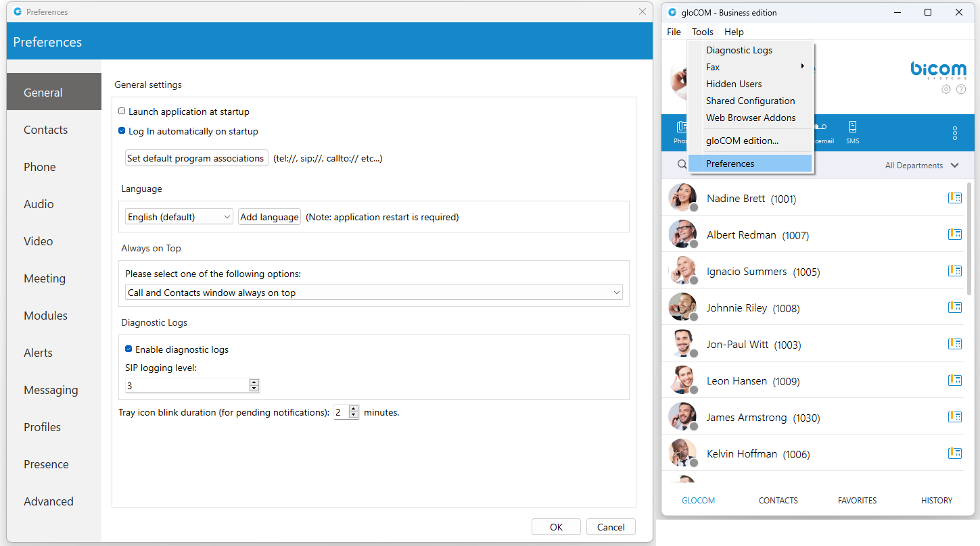This screenshot has width=980, height=546.
Task: Open contact card icon for Kelvin Hoffman
Action: tap(955, 453)
